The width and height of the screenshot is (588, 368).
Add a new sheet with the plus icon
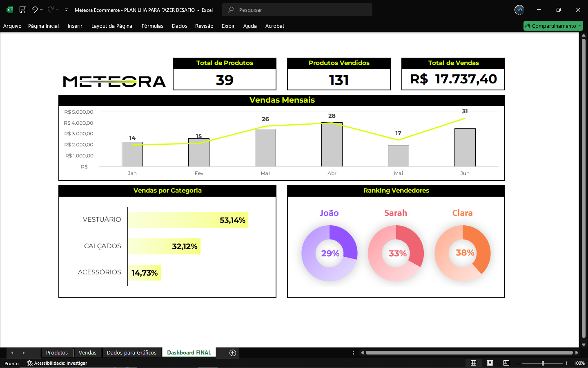[233, 353]
